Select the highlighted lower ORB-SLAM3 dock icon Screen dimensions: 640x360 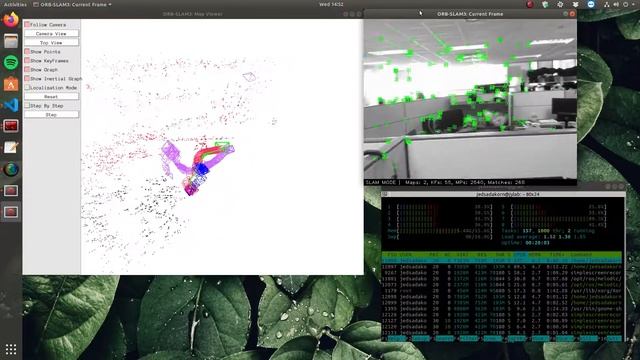pos(11,212)
